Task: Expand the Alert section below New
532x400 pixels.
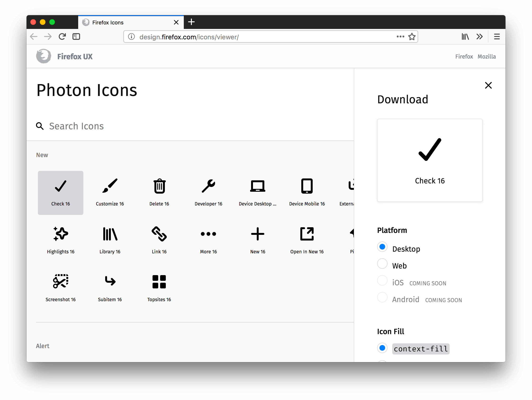Action: click(42, 346)
